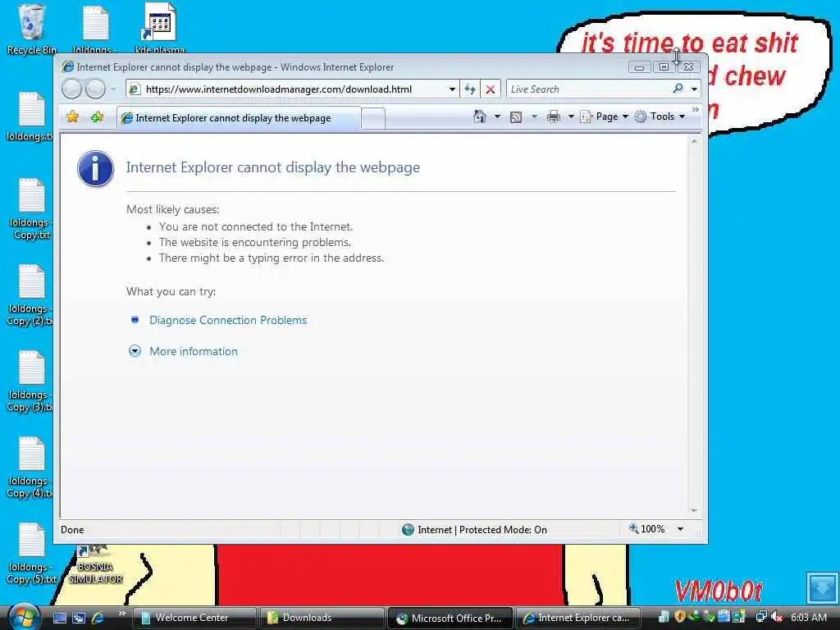Open the Tools menu
Image resolution: width=840 pixels, height=630 pixels.
click(660, 116)
